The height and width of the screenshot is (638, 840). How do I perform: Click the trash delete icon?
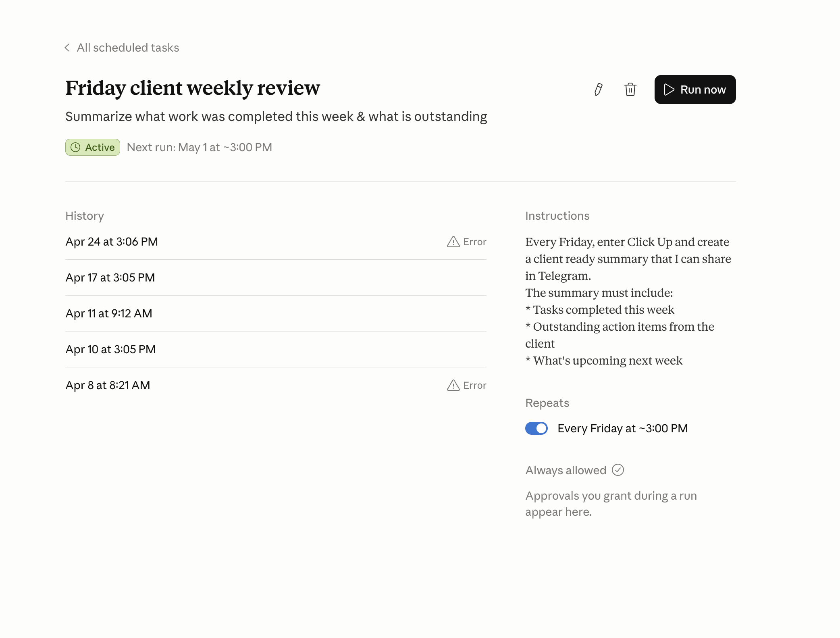click(630, 90)
